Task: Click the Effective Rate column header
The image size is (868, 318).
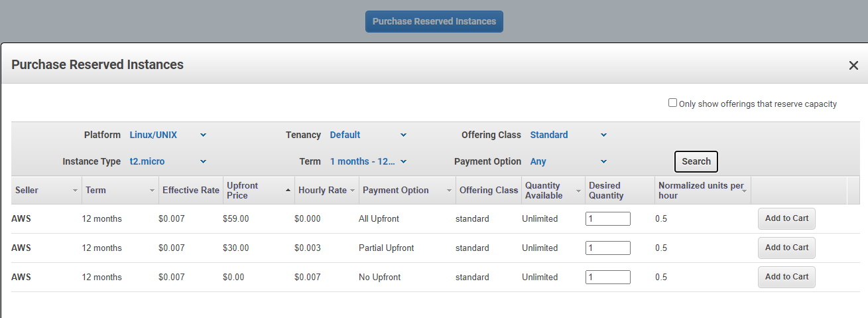Action: point(190,190)
